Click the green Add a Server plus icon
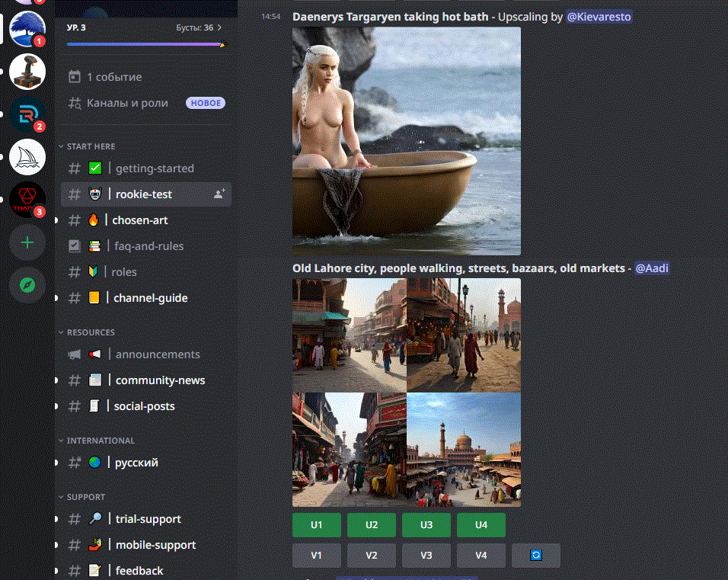The height and width of the screenshot is (580, 728). [x=27, y=242]
